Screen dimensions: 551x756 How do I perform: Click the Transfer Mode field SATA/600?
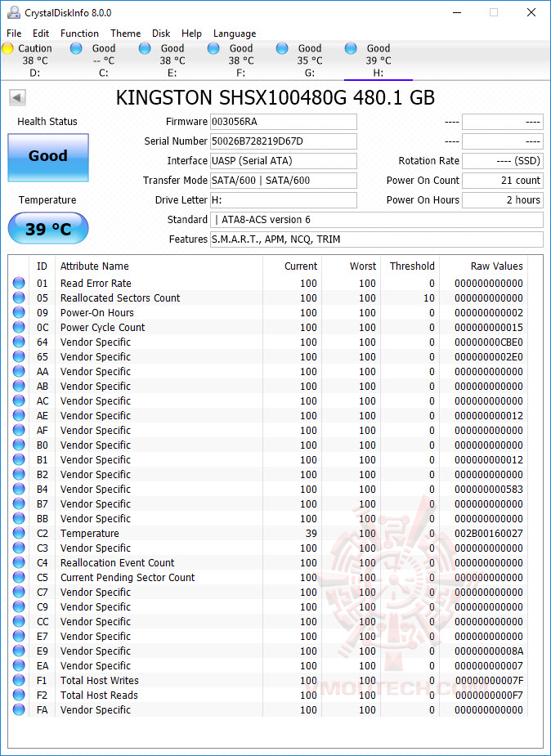point(284,181)
